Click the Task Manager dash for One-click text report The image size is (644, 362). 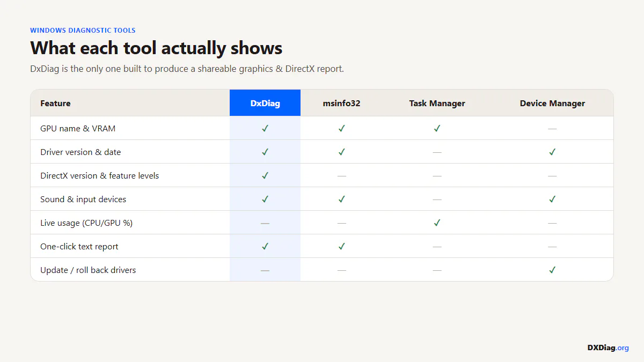[437, 247]
